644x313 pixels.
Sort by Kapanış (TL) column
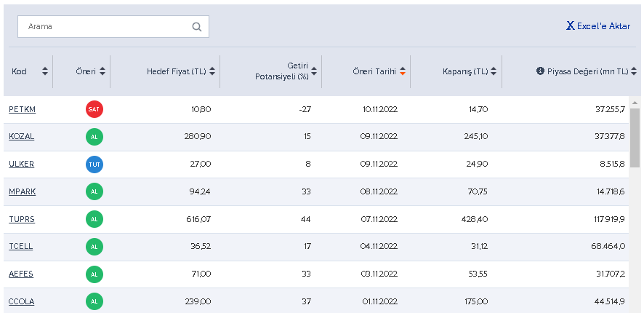[x=494, y=71]
